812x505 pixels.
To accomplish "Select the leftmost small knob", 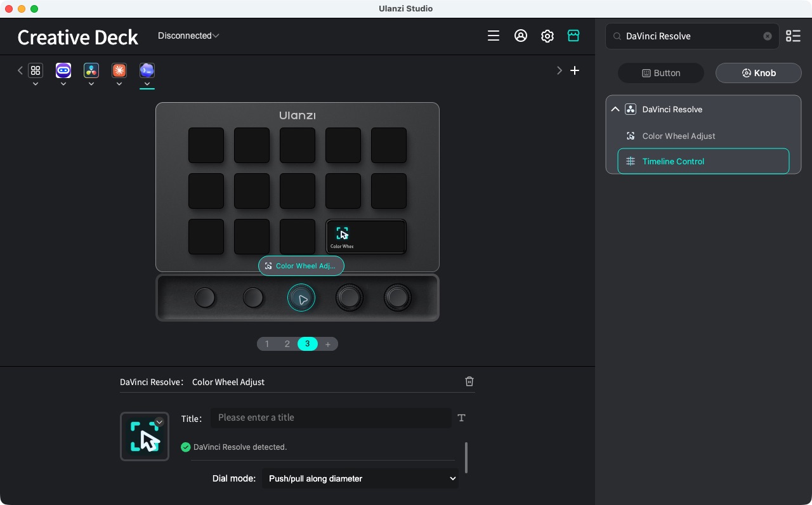I will (205, 298).
